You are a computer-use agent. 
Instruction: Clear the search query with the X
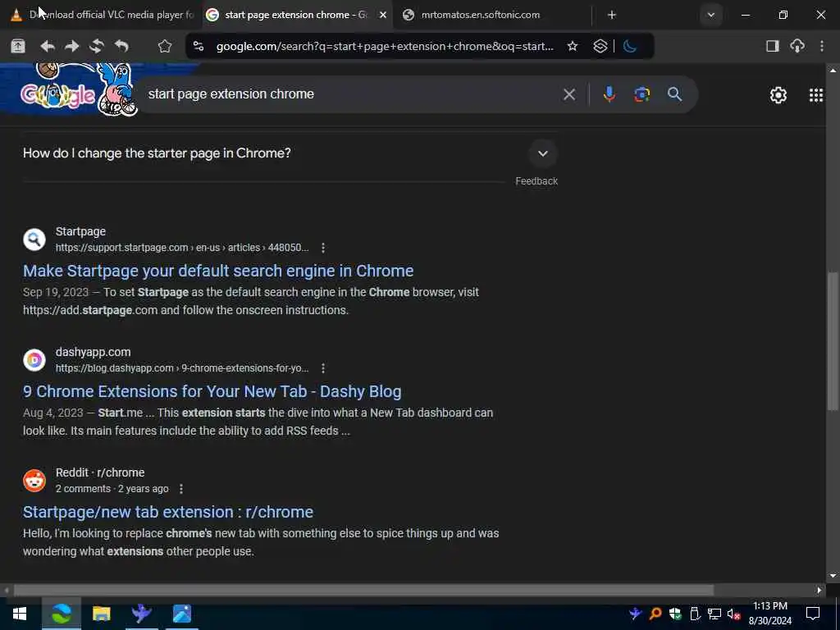coord(569,95)
